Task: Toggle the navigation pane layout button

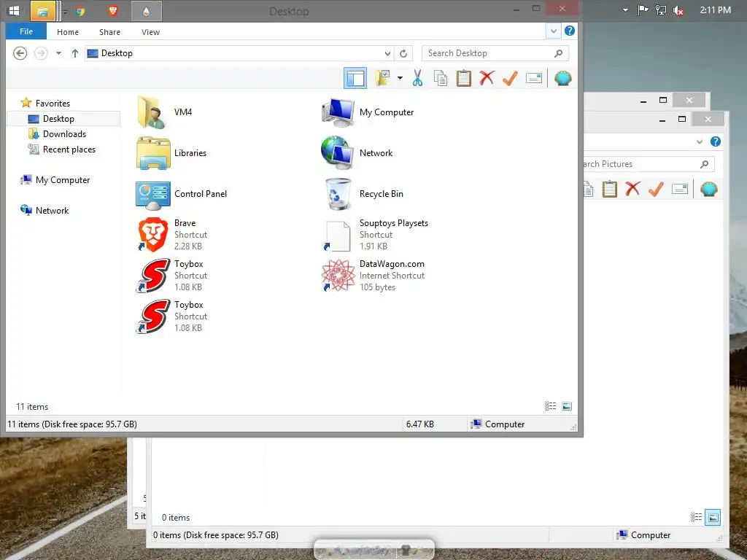Action: point(355,78)
